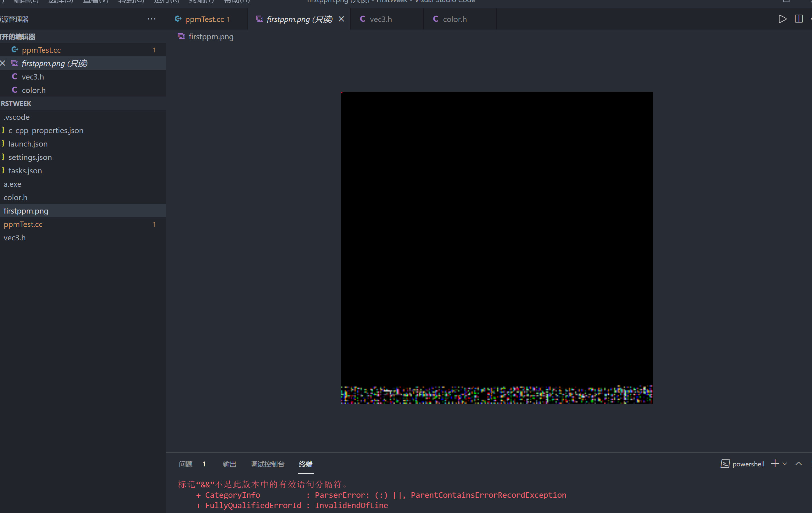Split the editor using the split editor icon
This screenshot has height=513, width=812.
[x=799, y=19]
